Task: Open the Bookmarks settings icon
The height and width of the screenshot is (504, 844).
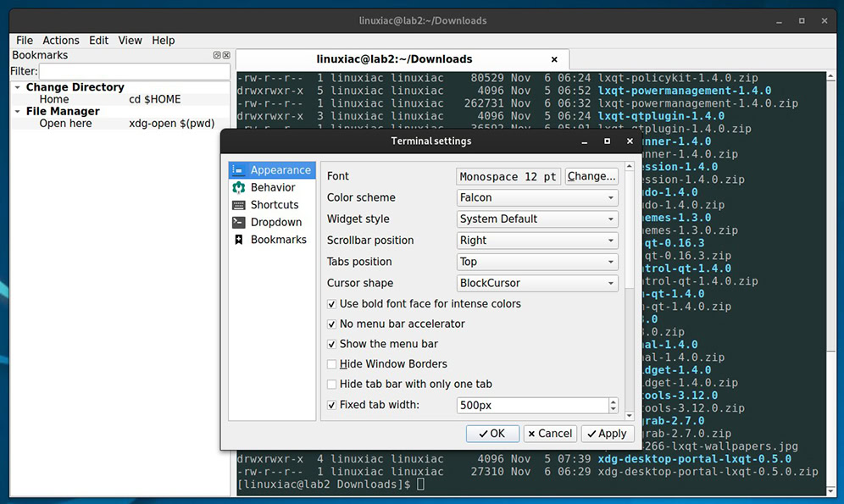Action: point(238,240)
